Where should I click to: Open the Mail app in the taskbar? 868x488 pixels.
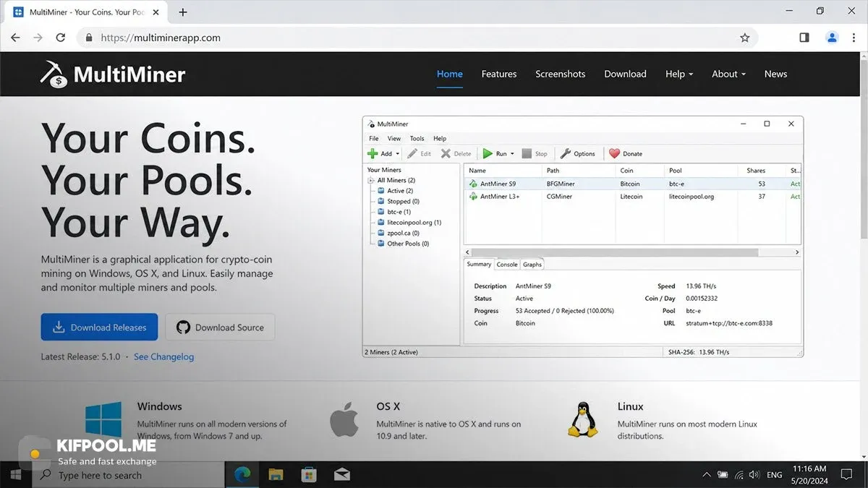[342, 475]
